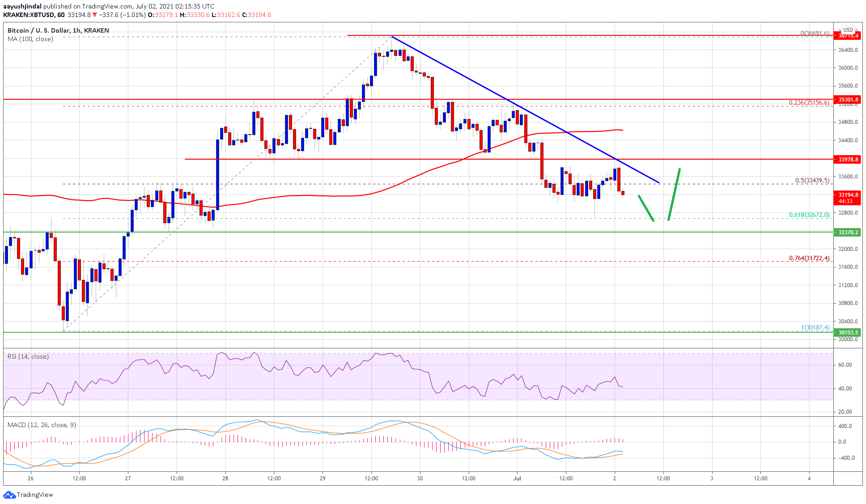The image size is (866, 504).
Task: Click the 30153.5 green bottom price tag
Action: click(848, 332)
